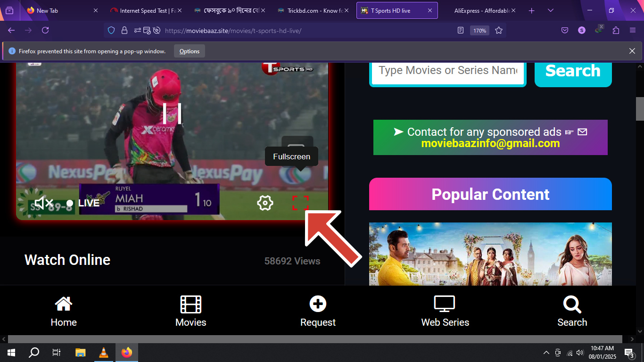Open Request page with plus icon
Viewport: 644px width, 362px height.
click(318, 311)
